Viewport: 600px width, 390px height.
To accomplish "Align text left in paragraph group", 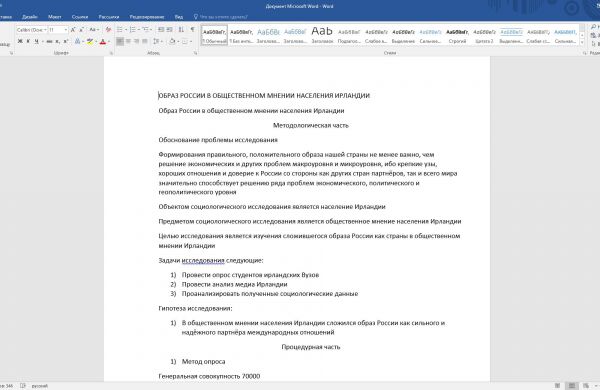I will [x=120, y=41].
